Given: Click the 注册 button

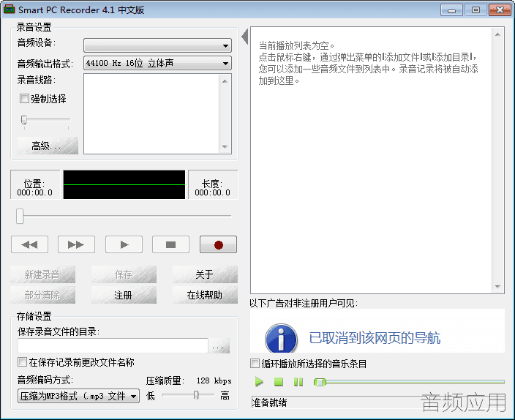Looking at the screenshot, I should click(124, 295).
